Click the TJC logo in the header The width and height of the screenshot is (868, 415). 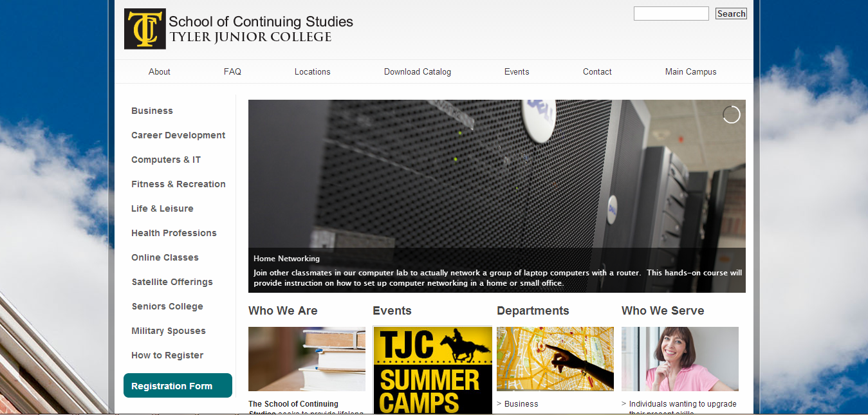tap(145, 29)
